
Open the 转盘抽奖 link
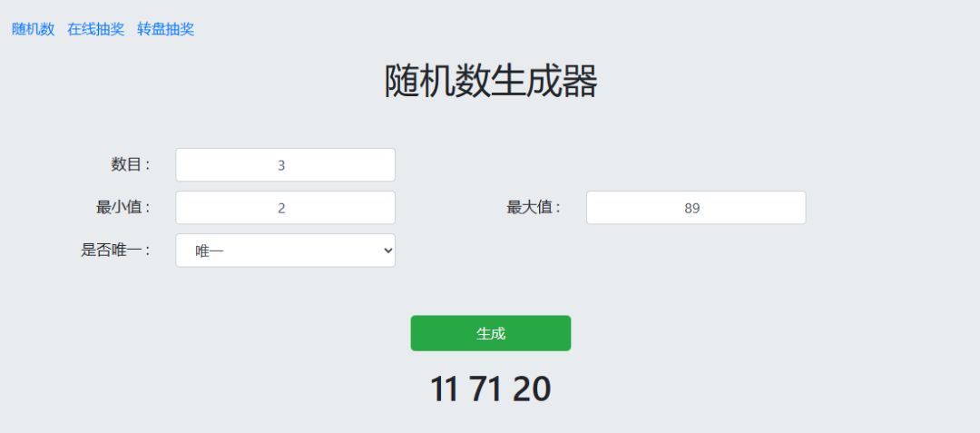(165, 29)
